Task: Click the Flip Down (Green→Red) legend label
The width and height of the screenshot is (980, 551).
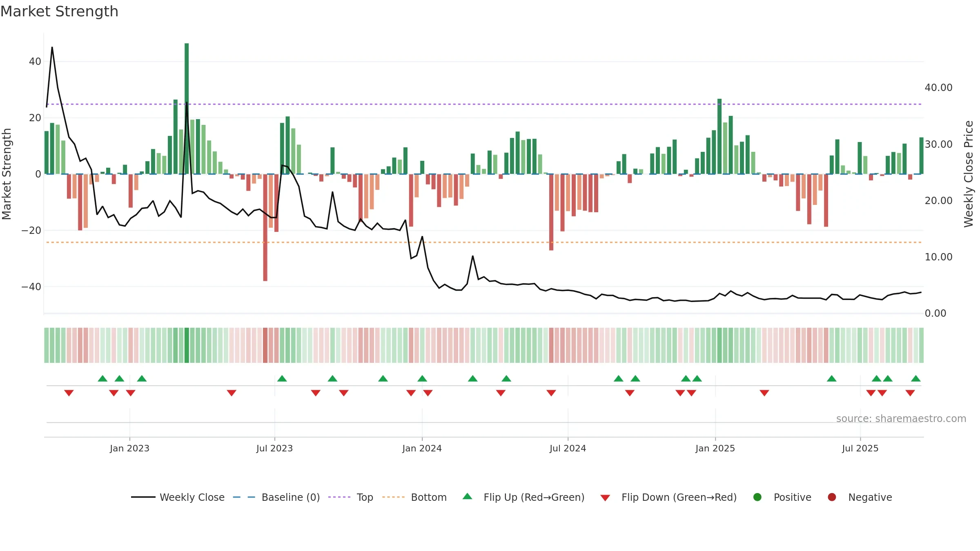Action: (679, 497)
